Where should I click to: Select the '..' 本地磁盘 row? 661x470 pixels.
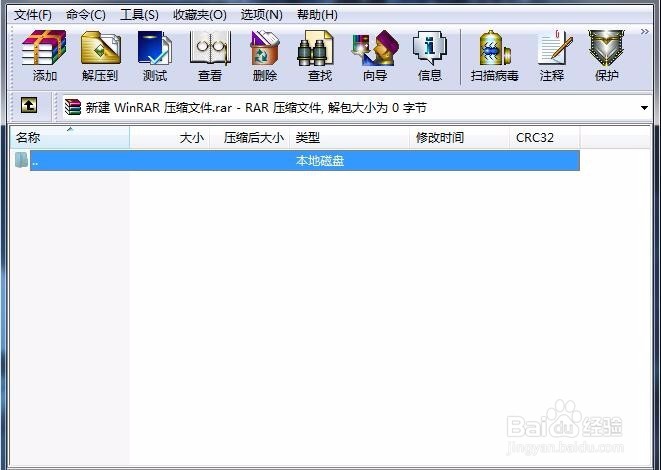click(305, 161)
